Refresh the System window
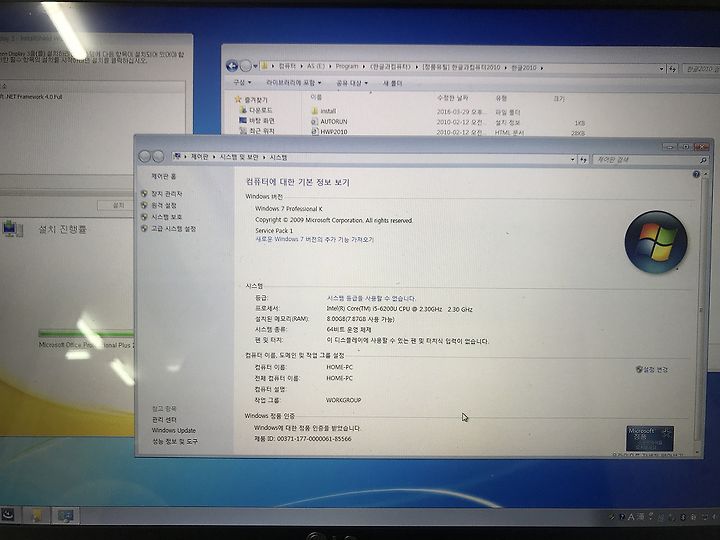The image size is (720, 540). point(583,159)
